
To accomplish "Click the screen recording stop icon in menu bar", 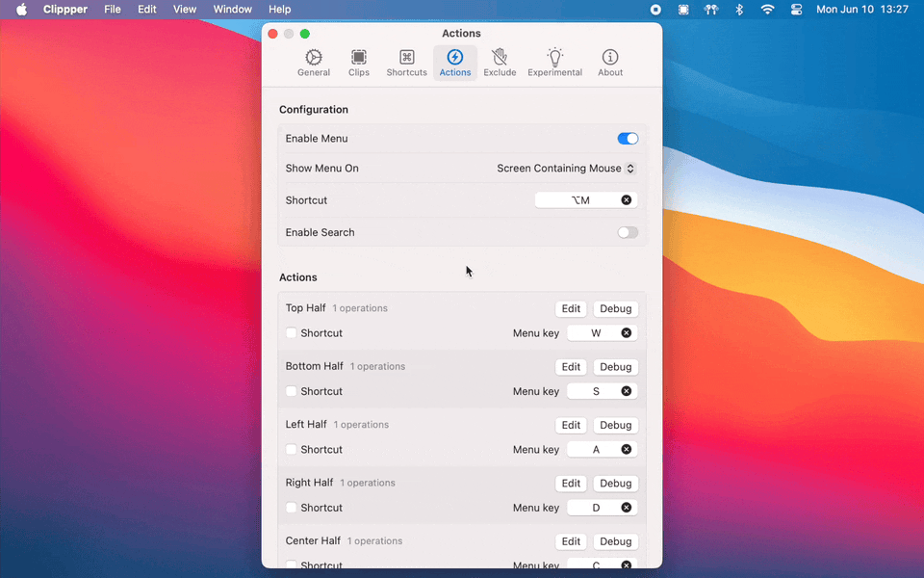I will coord(655,10).
